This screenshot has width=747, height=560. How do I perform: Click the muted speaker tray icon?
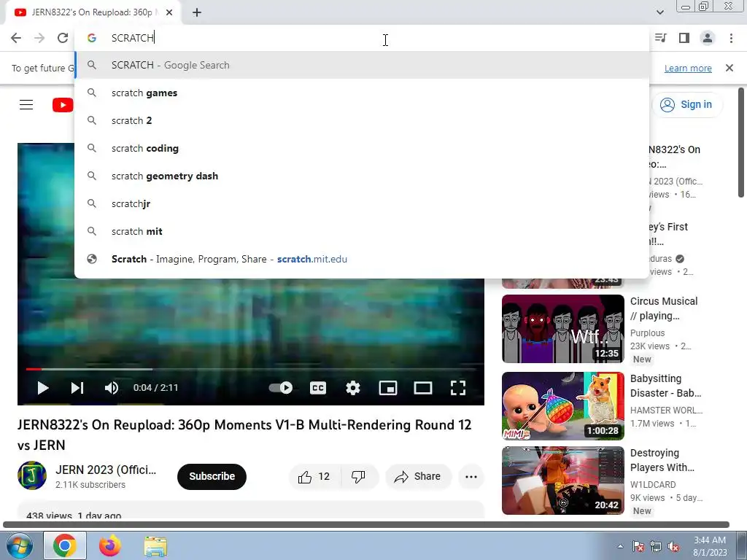(x=673, y=546)
